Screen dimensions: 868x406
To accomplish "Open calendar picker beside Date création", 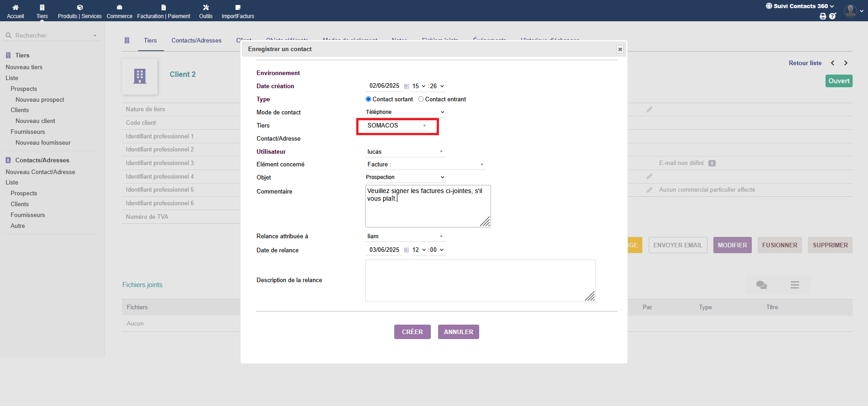I will pos(406,86).
